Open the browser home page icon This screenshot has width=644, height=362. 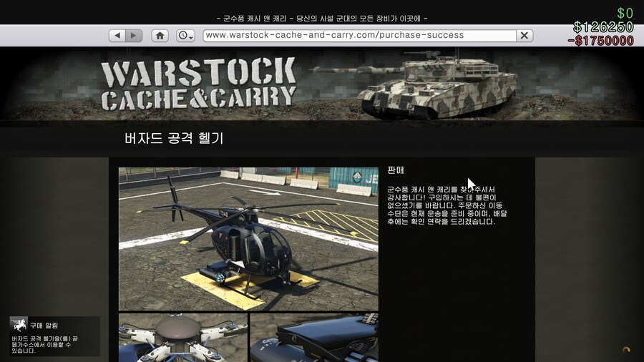click(x=160, y=35)
